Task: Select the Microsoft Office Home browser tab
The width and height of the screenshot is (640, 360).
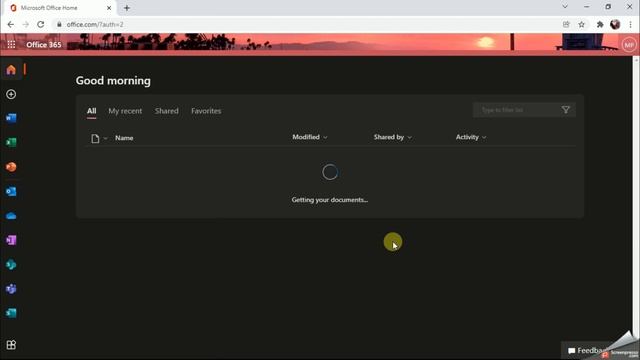Action: 59,8
